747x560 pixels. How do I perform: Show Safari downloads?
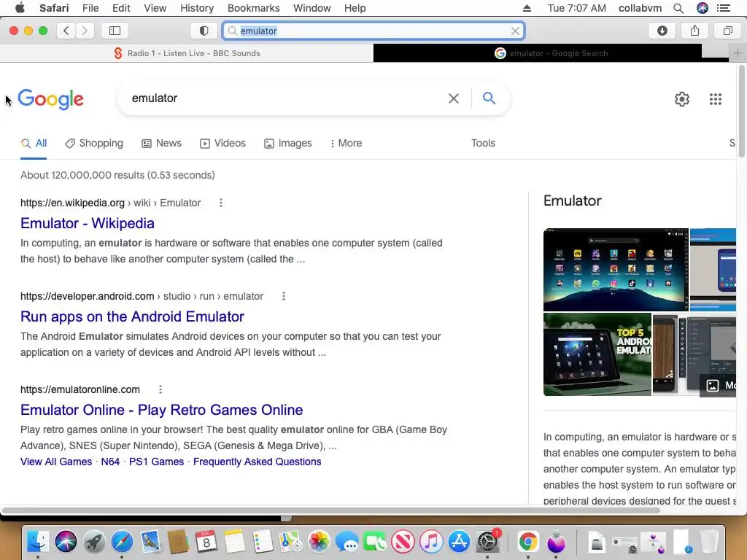(662, 31)
